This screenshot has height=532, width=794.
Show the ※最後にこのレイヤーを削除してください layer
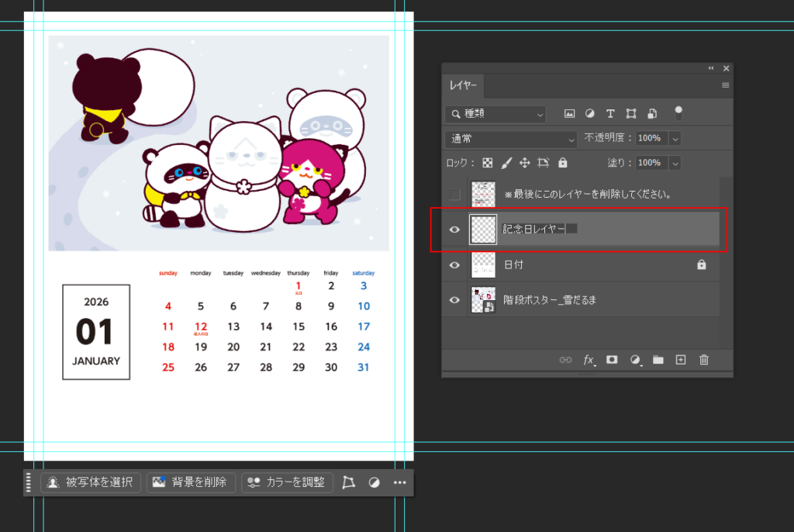click(455, 195)
